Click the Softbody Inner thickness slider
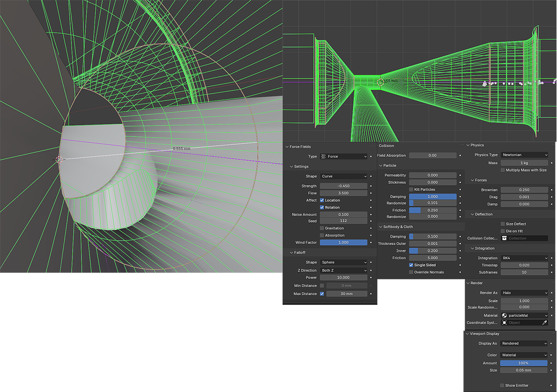 tap(433, 251)
